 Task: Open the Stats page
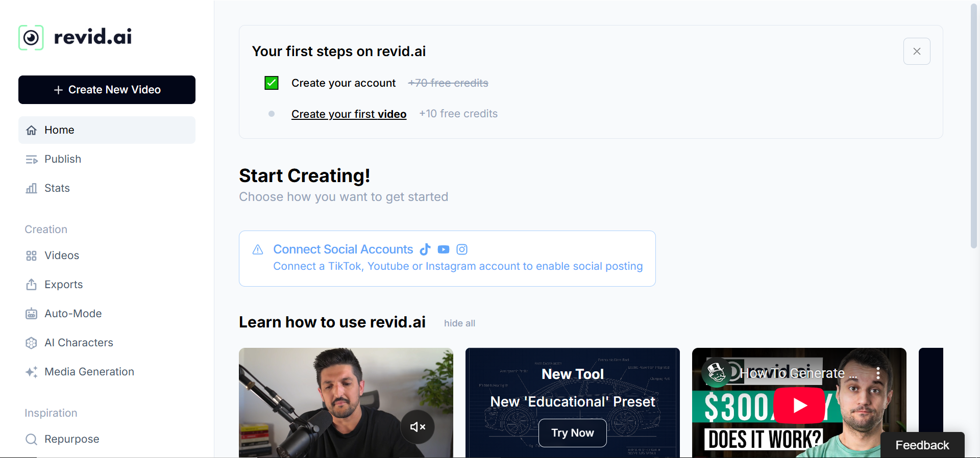tap(107, 188)
